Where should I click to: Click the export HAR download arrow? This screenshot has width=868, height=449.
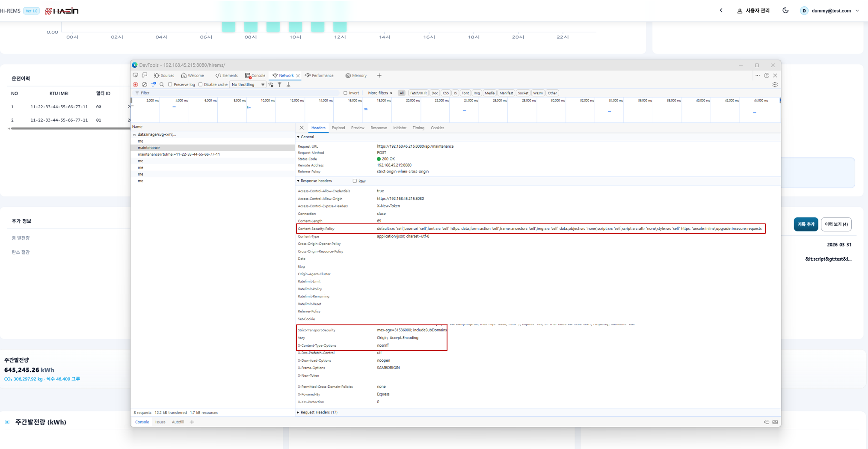pos(289,85)
